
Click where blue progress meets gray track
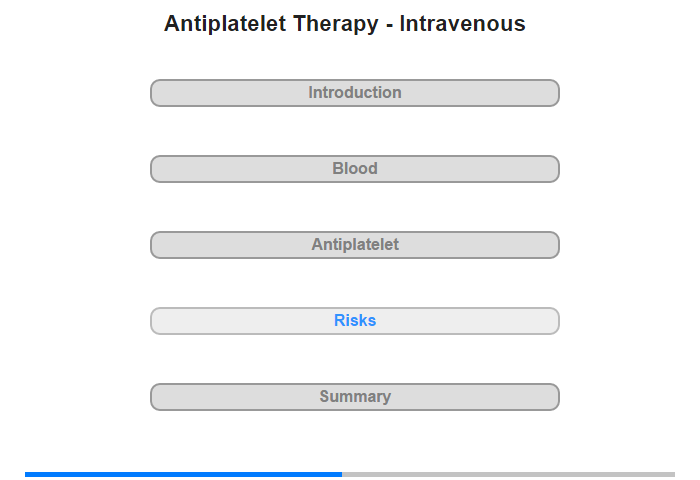[342, 474]
